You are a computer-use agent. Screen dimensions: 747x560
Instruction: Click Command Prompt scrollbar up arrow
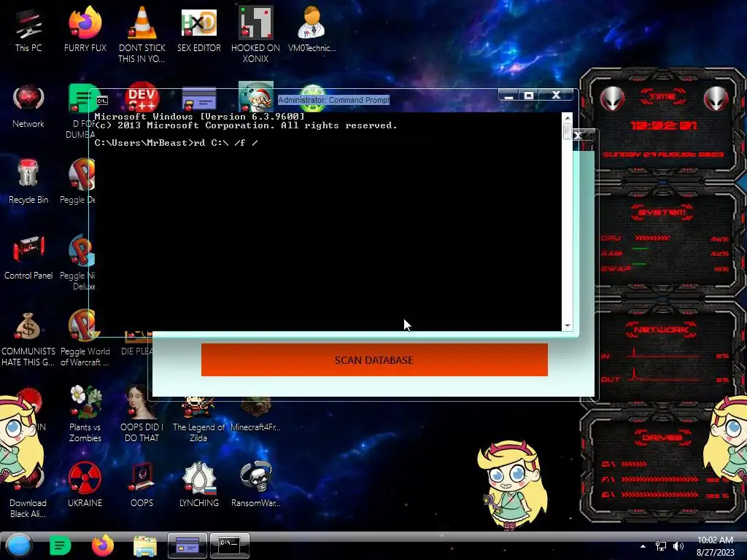tap(567, 117)
